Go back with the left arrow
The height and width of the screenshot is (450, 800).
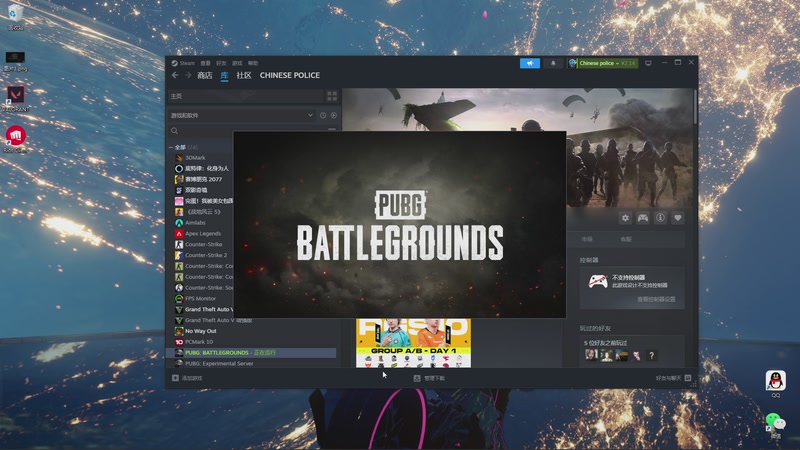[x=175, y=76]
